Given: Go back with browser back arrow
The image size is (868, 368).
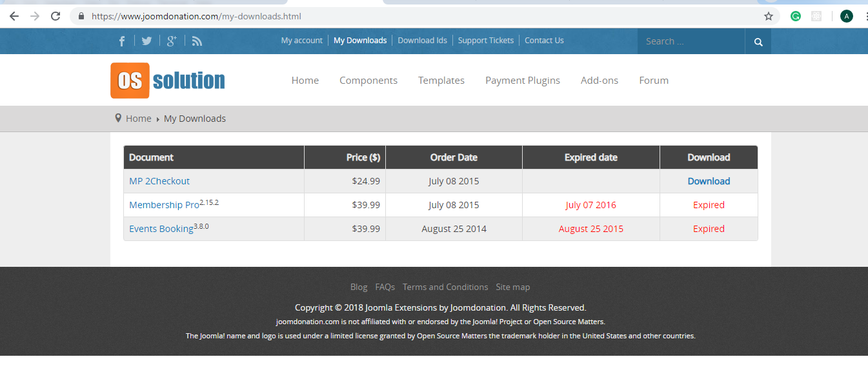Looking at the screenshot, I should pyautogui.click(x=14, y=16).
